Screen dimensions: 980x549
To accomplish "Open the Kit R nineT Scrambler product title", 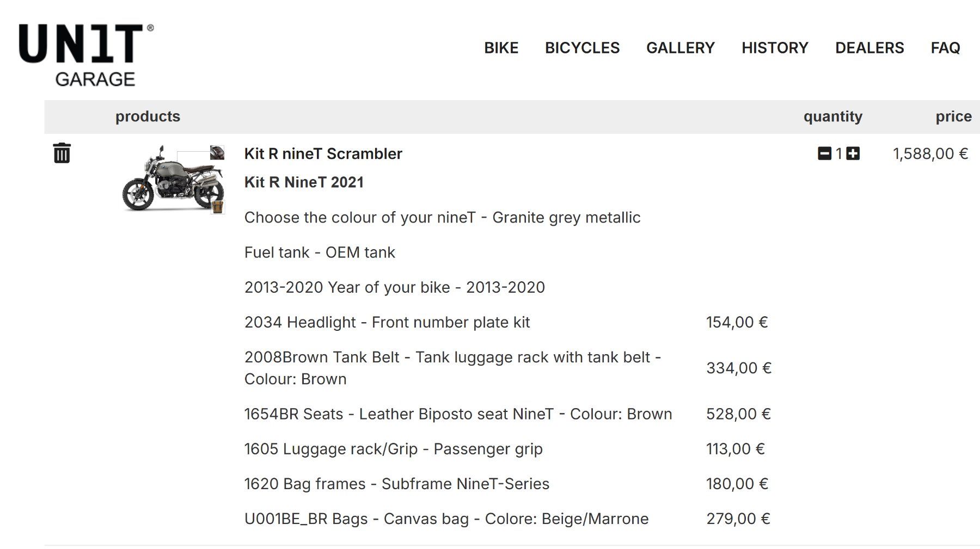I will click(323, 154).
